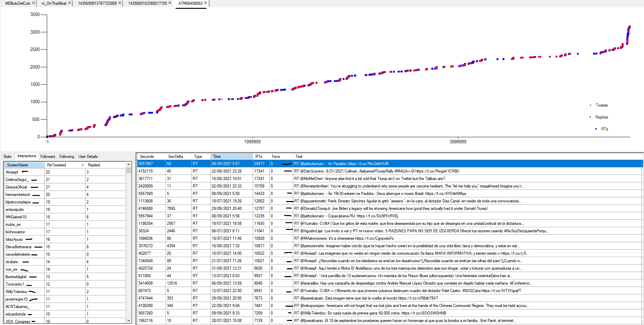Click the ScreenName column header
The image size is (644, 325).
tap(24, 165)
